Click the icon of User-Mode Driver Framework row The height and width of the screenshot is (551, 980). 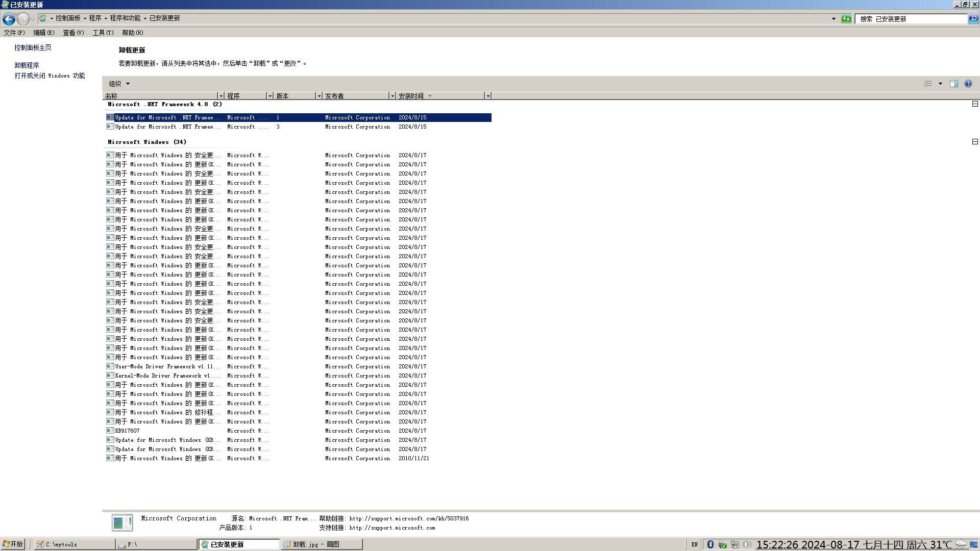pyautogui.click(x=110, y=366)
